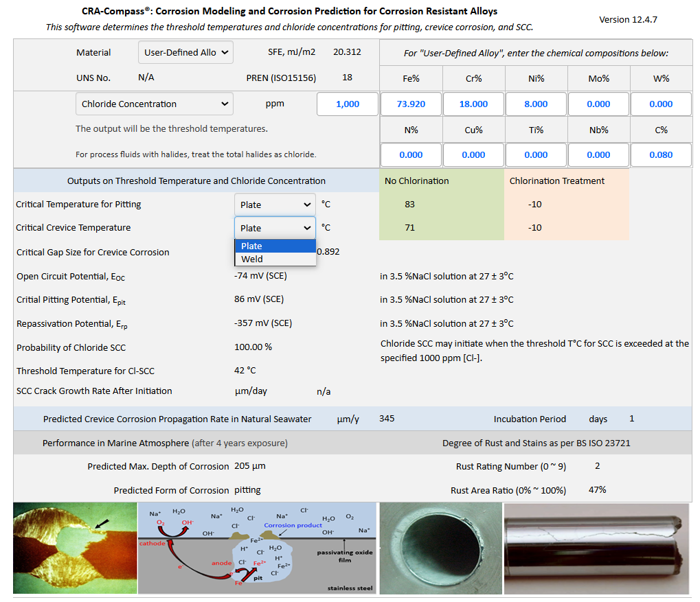The height and width of the screenshot is (602, 700).
Task: Click the Repassivation Potential value -357 mV (SCE)
Action: coord(263,323)
